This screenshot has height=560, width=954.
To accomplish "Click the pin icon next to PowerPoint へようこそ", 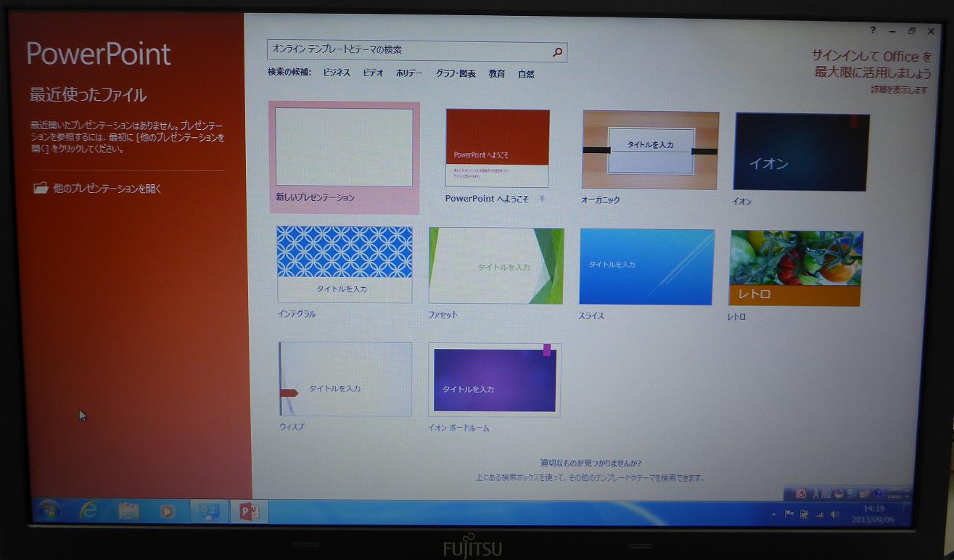I will click(542, 199).
